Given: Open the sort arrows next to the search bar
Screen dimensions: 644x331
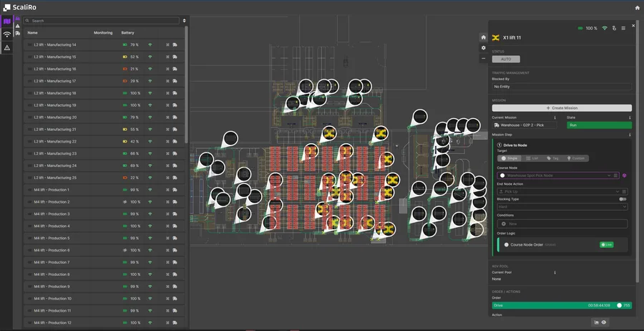Looking at the screenshot, I should tap(184, 21).
